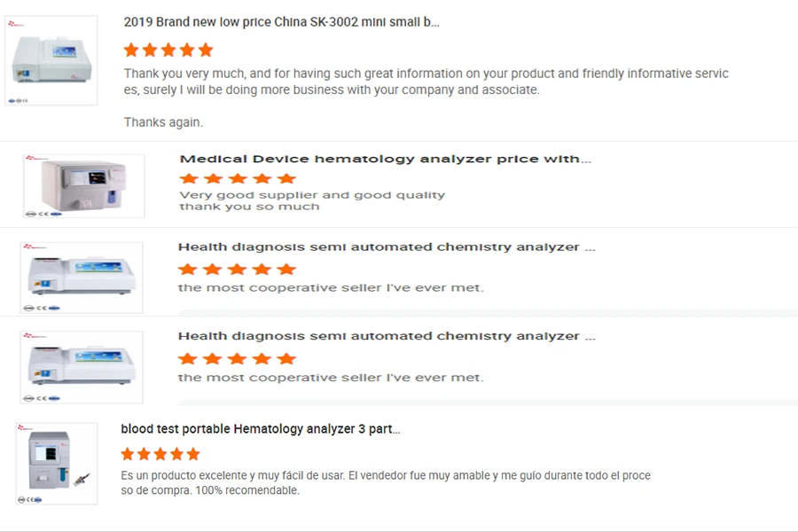Image resolution: width=798 pixels, height=532 pixels.
Task: Open the Medical Device hematology analyzer thumbnail
Action: (x=83, y=186)
